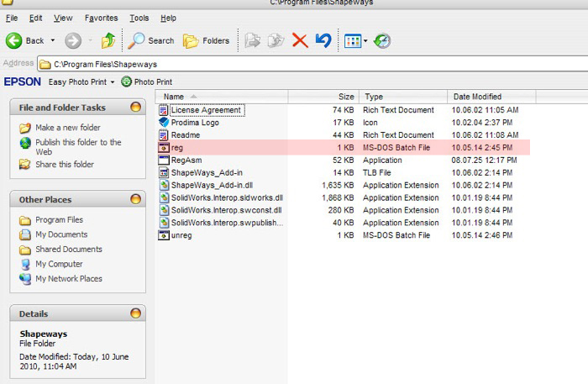This screenshot has width=588, height=384.
Task: Collapse the Other Places panel
Action: click(x=136, y=199)
